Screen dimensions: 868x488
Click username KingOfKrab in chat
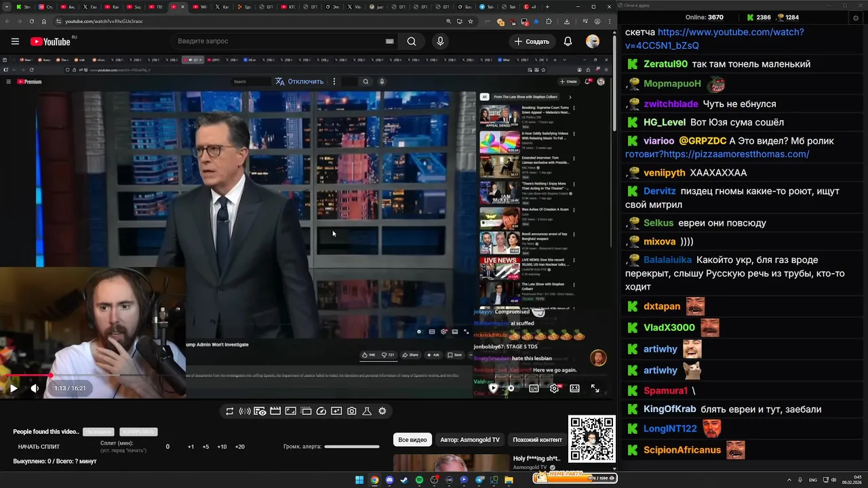pyautogui.click(x=669, y=409)
